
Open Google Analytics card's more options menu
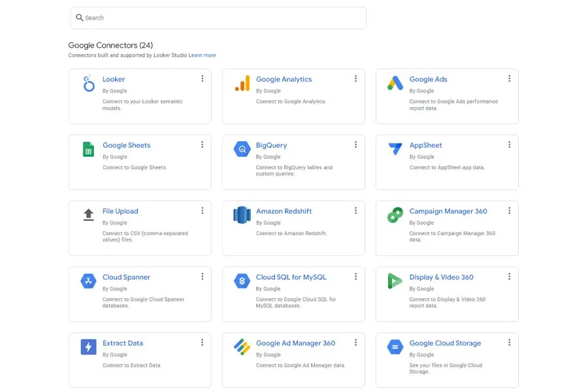pyautogui.click(x=356, y=78)
